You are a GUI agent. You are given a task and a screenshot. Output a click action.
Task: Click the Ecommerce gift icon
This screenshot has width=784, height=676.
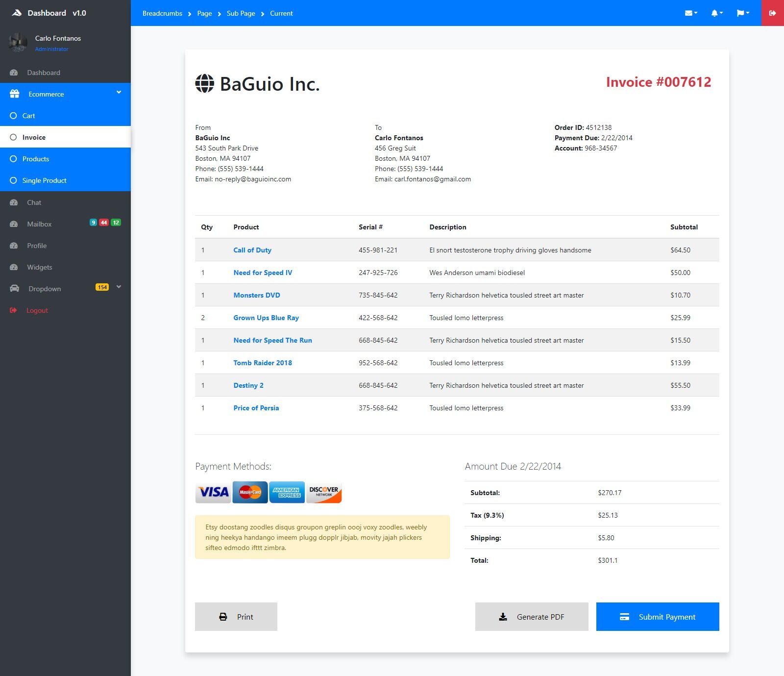[15, 94]
